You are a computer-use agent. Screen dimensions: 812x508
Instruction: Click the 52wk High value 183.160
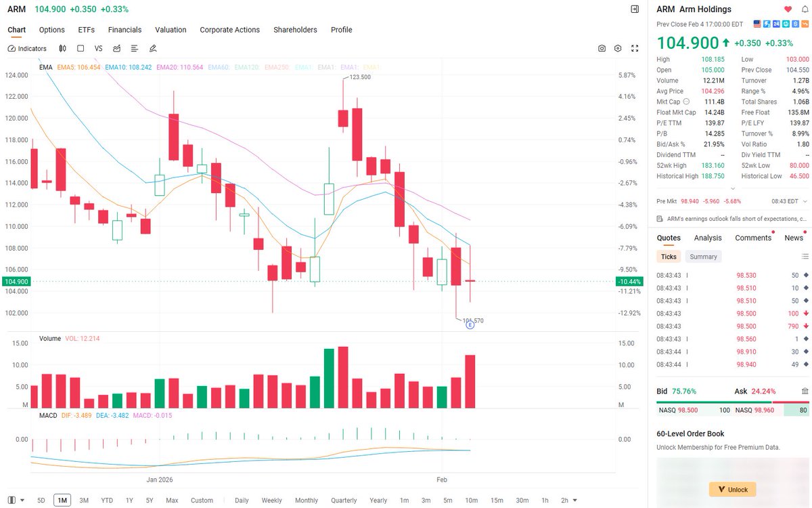(x=713, y=165)
